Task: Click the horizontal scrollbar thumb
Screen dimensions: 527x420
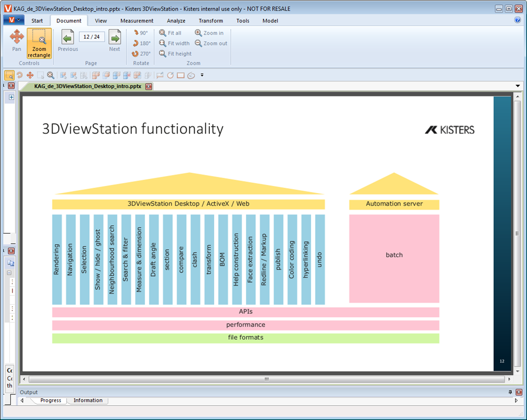Action: (267, 379)
